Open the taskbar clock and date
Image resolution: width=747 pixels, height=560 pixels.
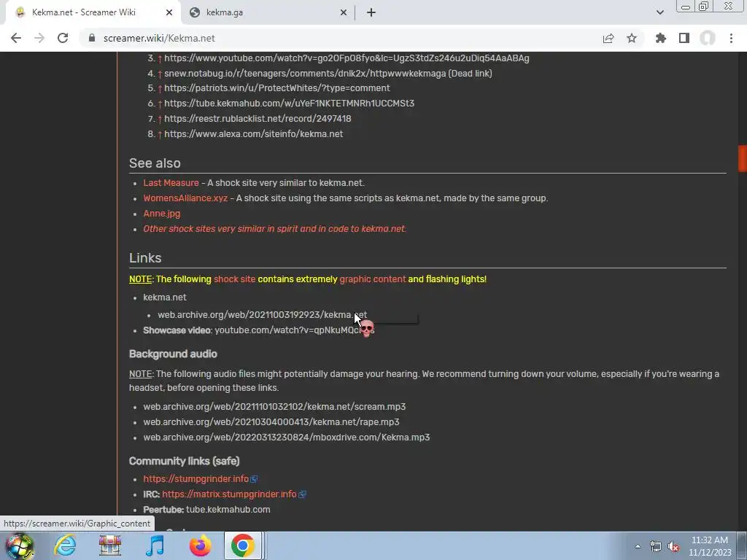709,546
